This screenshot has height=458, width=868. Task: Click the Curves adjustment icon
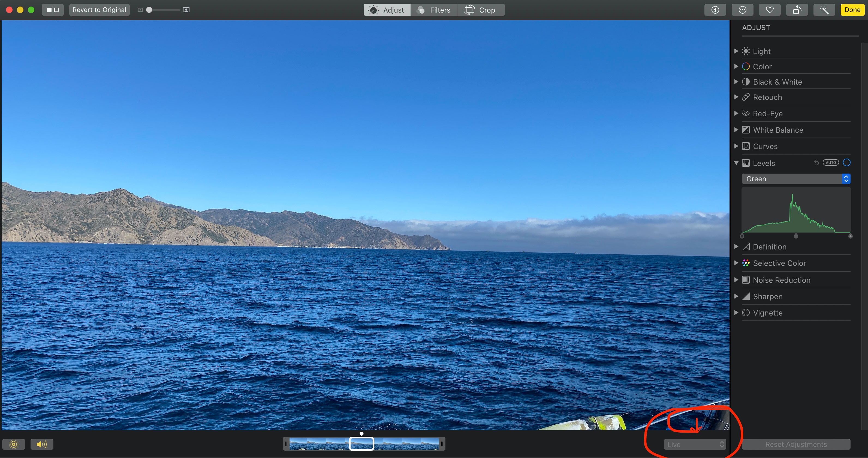point(746,146)
